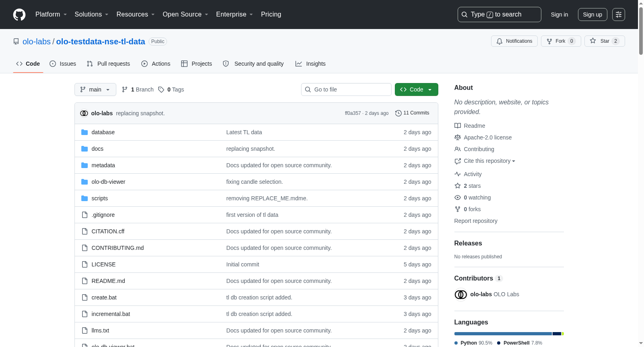Click the Activity pulse icon

tap(458, 174)
